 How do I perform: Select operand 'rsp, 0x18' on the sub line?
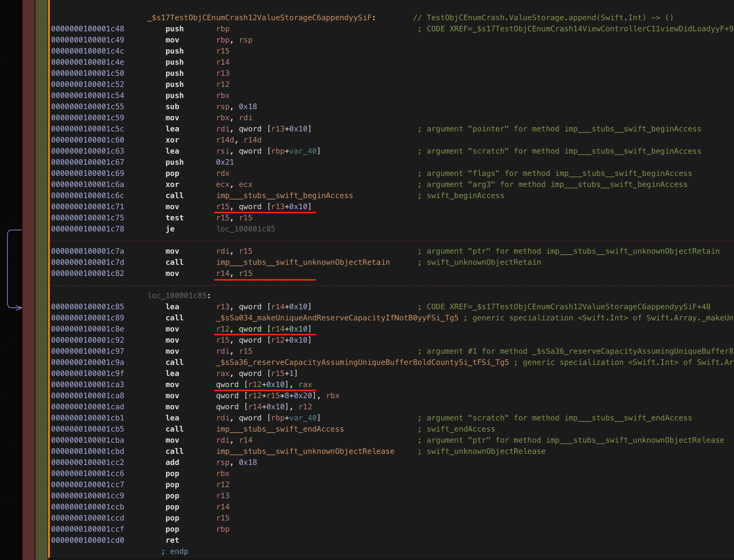(237, 107)
